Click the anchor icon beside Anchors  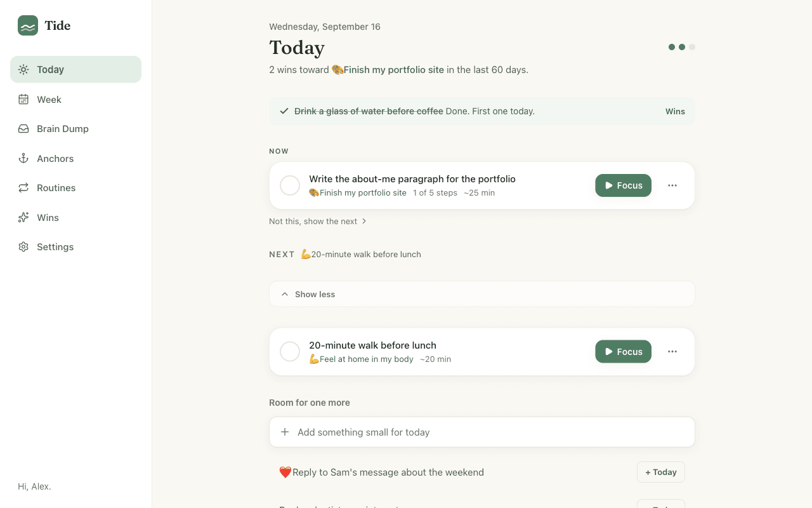click(23, 158)
